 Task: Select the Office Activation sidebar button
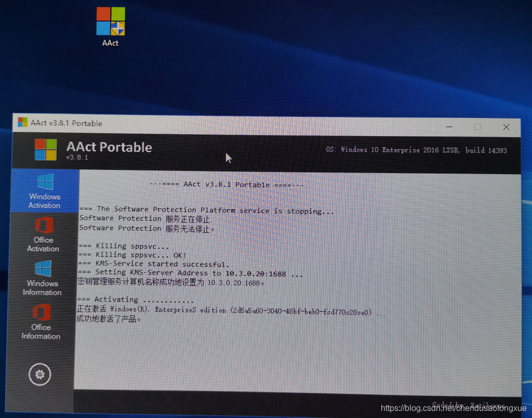44,234
